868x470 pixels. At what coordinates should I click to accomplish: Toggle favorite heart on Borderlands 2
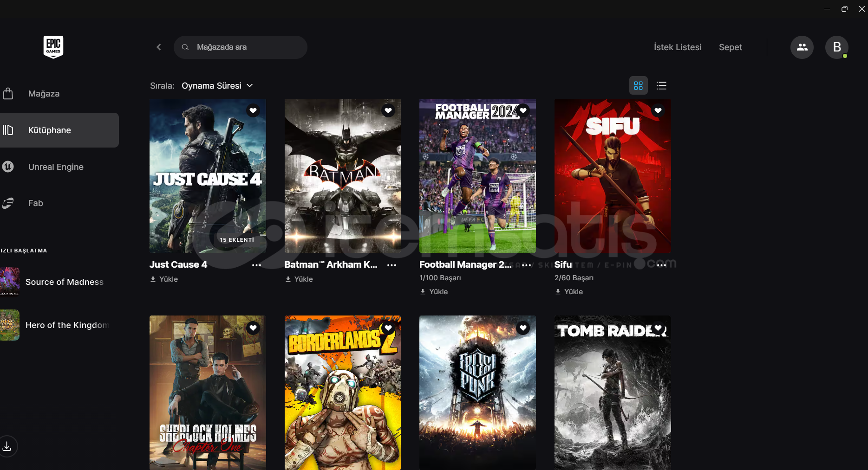(x=388, y=328)
